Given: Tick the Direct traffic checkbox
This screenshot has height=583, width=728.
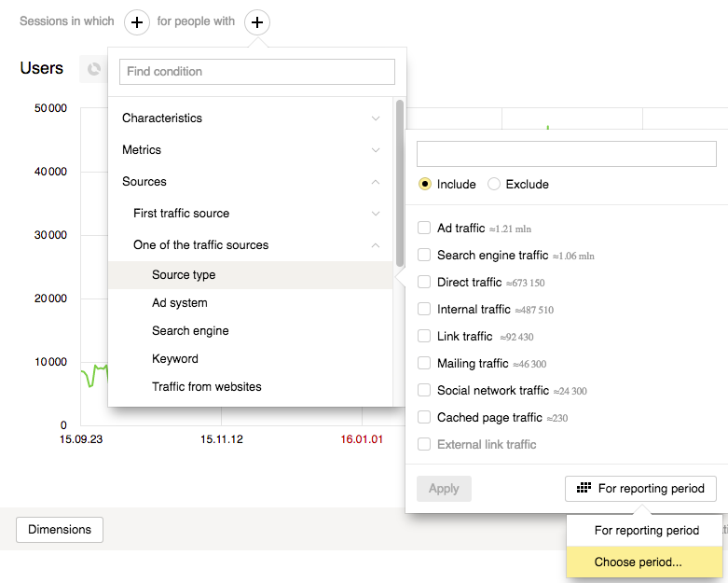Looking at the screenshot, I should [424, 282].
